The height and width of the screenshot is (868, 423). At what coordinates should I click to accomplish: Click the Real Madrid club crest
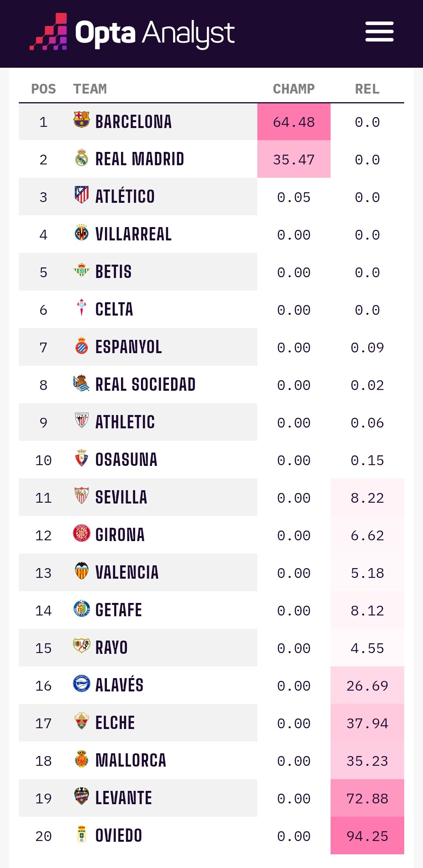[81, 157]
